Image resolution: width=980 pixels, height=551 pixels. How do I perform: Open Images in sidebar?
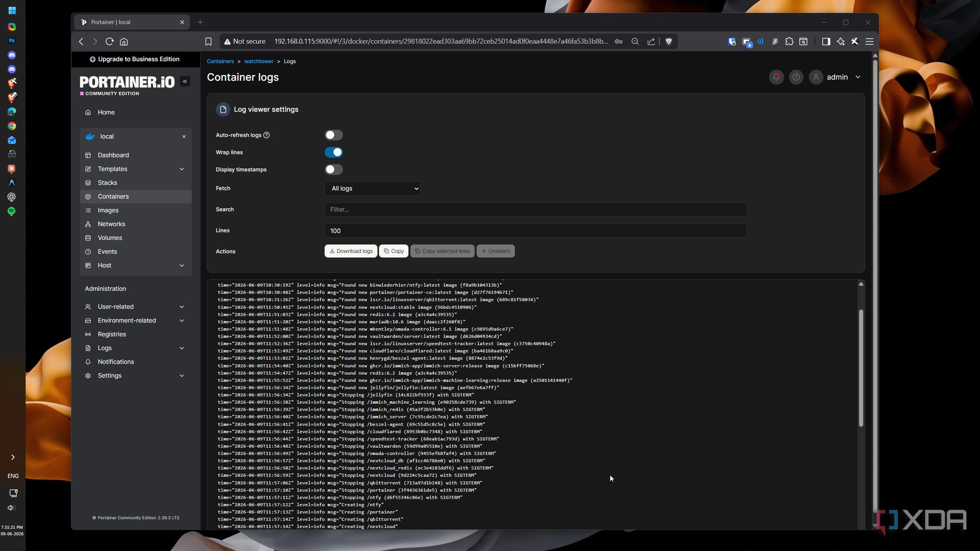coord(136,210)
